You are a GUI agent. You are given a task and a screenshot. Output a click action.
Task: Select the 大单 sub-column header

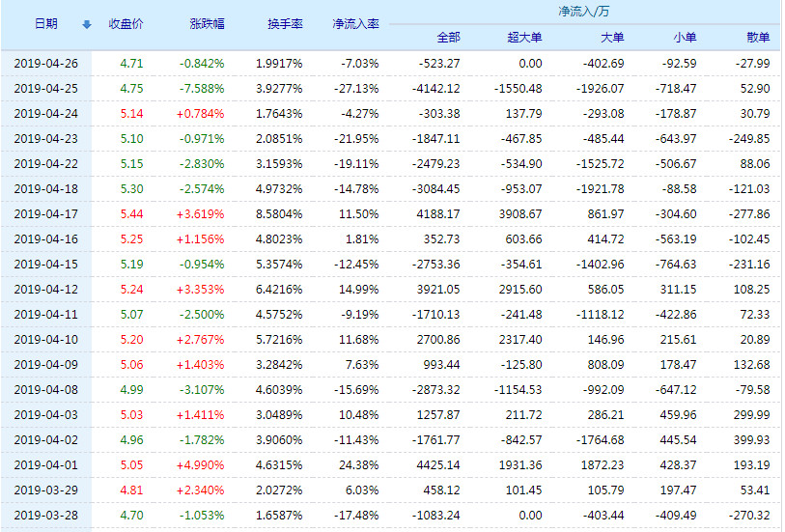611,38
